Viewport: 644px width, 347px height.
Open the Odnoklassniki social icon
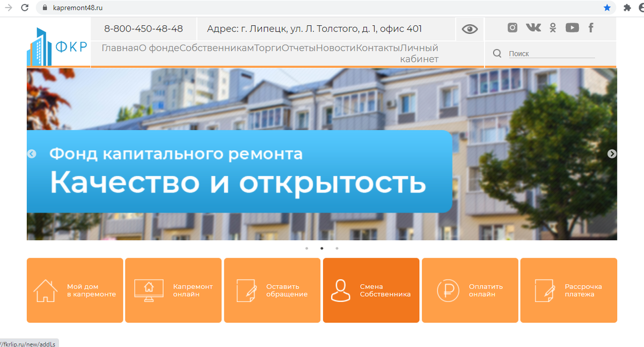click(553, 28)
